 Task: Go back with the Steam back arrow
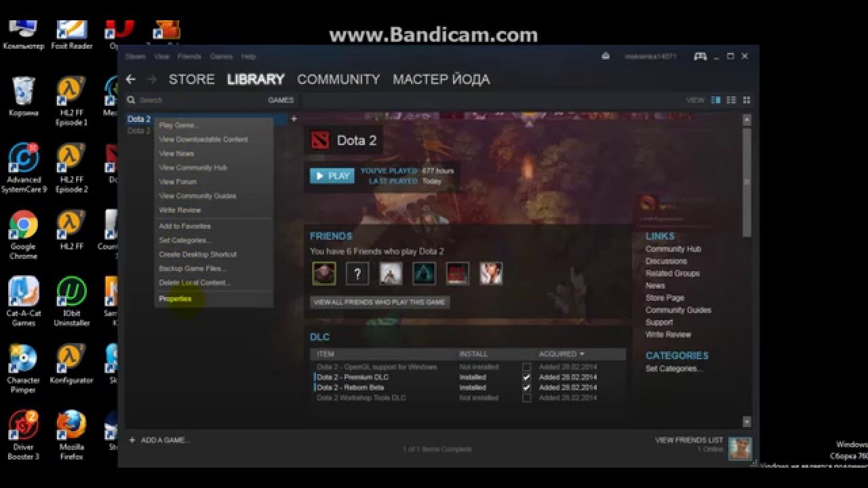click(x=131, y=79)
